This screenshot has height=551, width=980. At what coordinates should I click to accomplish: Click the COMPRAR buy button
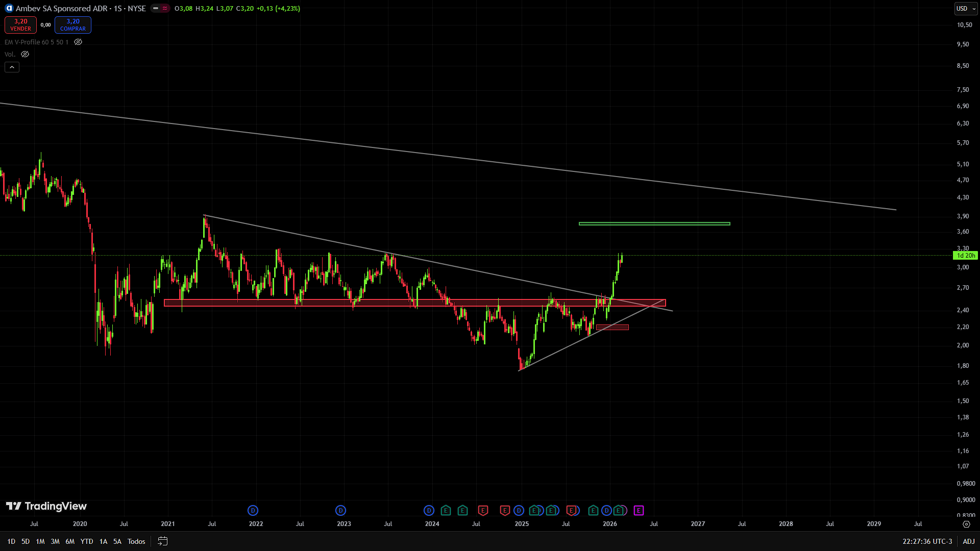pos(73,24)
